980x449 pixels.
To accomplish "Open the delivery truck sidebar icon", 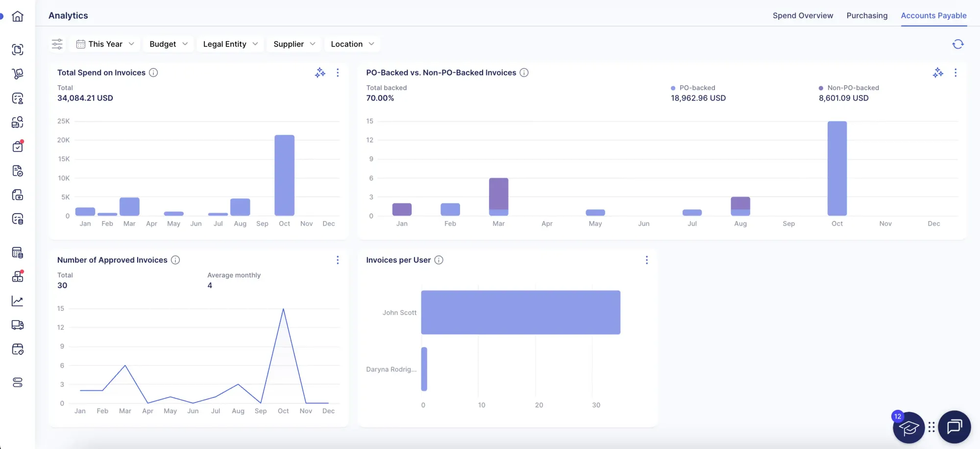I will click(x=18, y=325).
